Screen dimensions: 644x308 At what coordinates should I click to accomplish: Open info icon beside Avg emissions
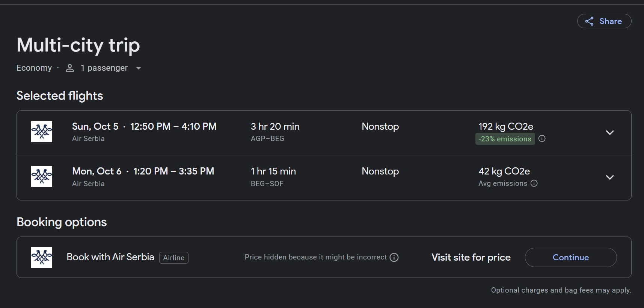(x=534, y=184)
